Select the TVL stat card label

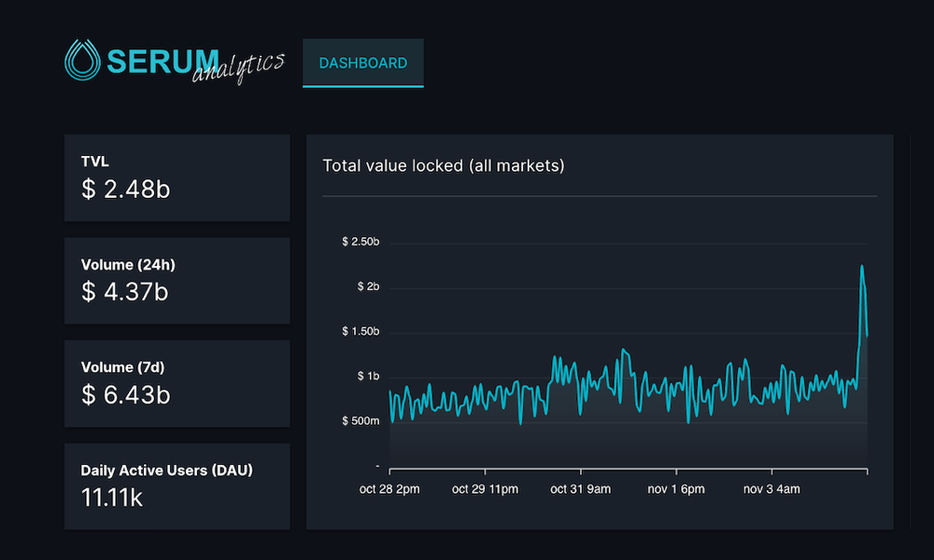(x=94, y=161)
